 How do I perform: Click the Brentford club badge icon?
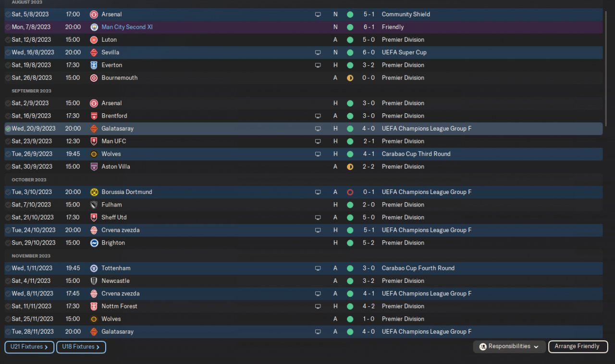click(94, 116)
